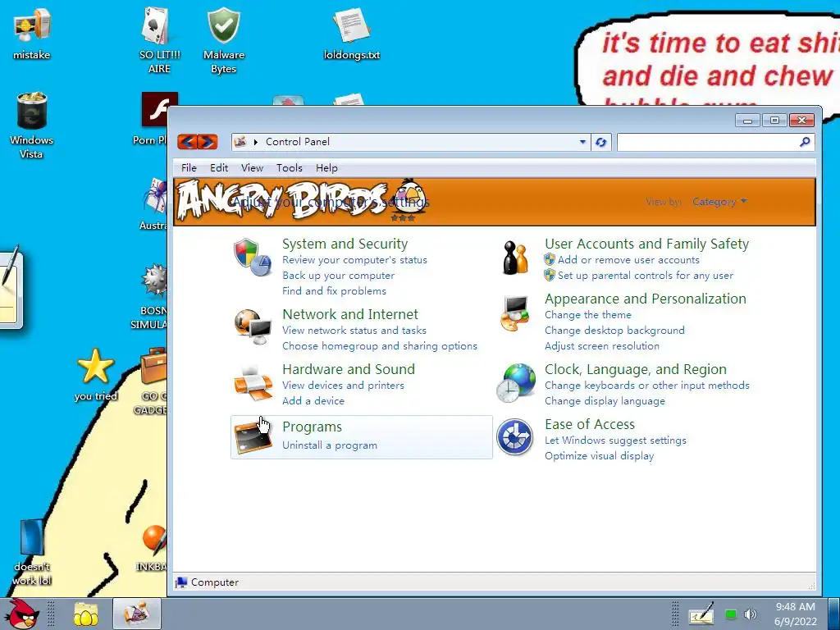840x630 pixels.
Task: Click Add a device link
Action: tap(313, 400)
